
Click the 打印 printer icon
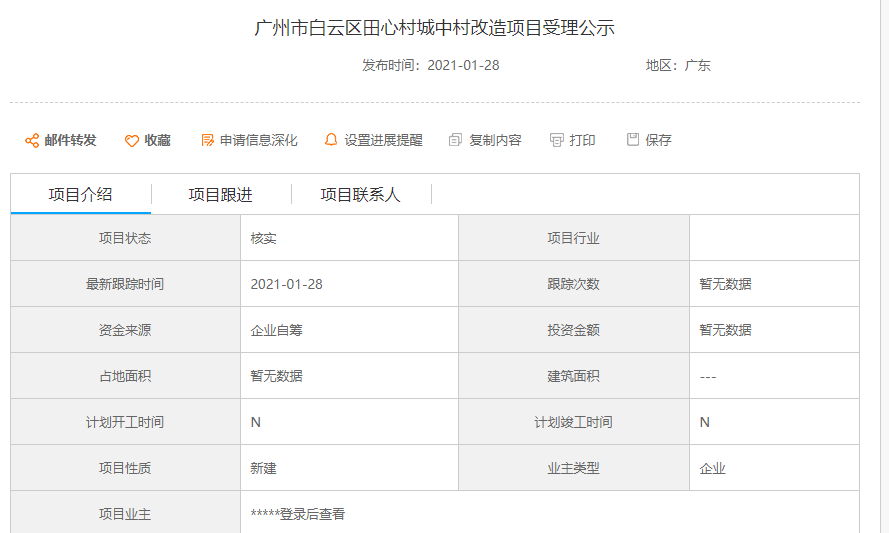pos(557,141)
